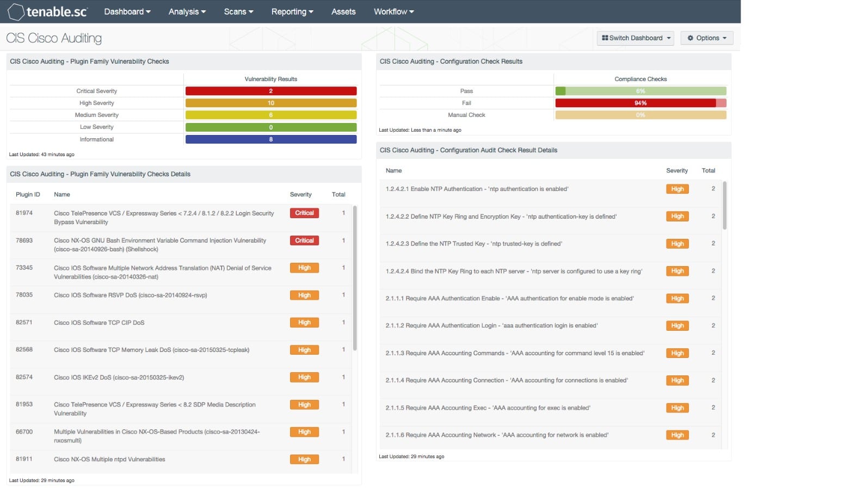Open the Analysis menu
Screen dimensions: 868x488
click(x=187, y=11)
